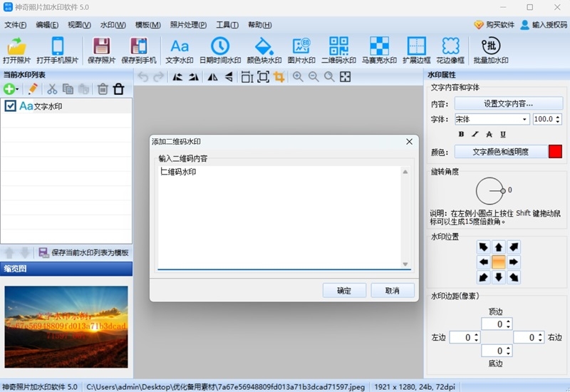The width and height of the screenshot is (570, 392).
Task: Set watermark position to center
Action: [498, 262]
